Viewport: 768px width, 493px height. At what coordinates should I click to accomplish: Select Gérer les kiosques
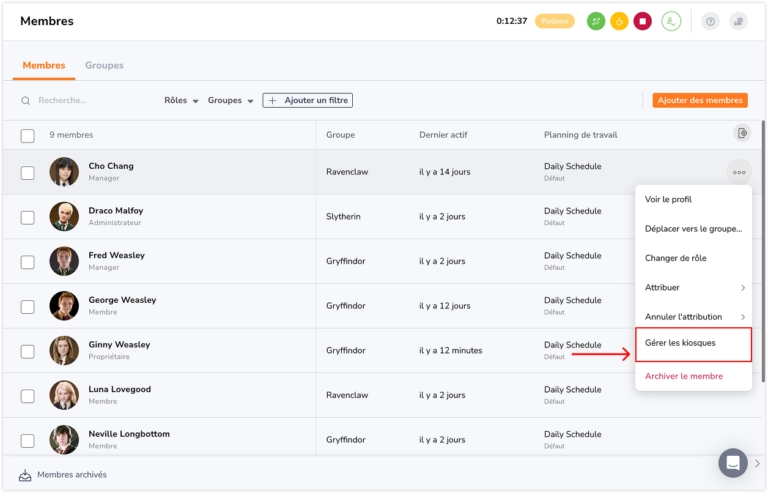694,345
